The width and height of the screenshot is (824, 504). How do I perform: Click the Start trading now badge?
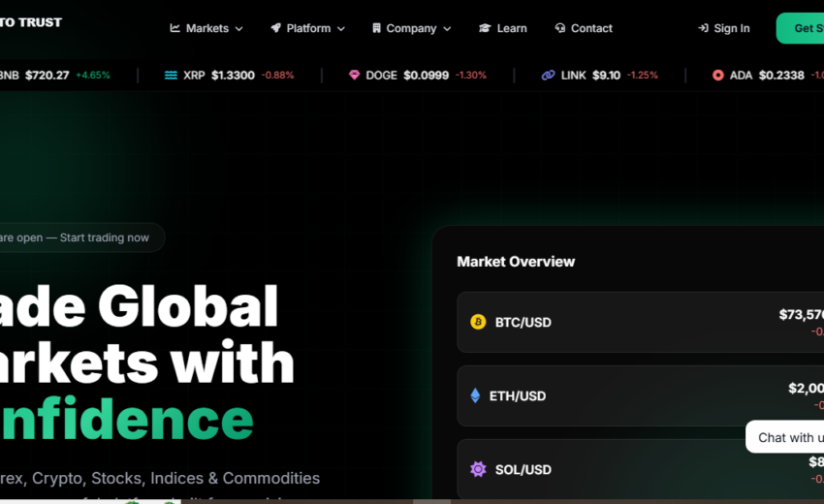tap(82, 237)
